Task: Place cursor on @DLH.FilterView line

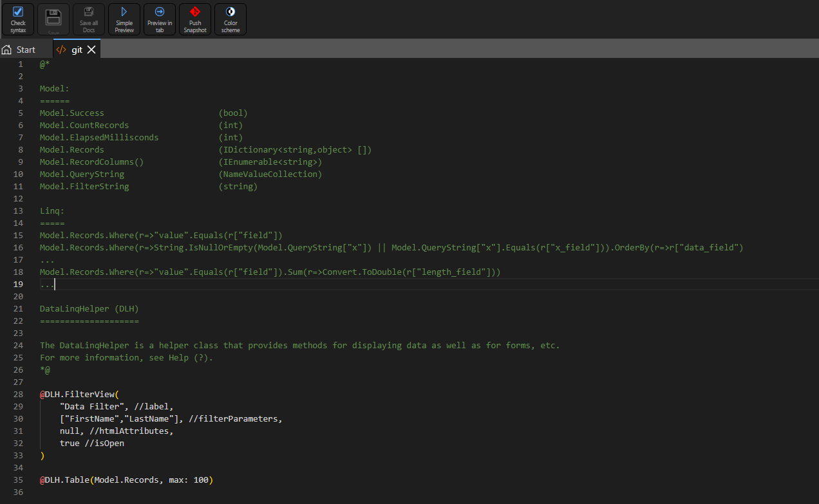Action: pos(80,394)
